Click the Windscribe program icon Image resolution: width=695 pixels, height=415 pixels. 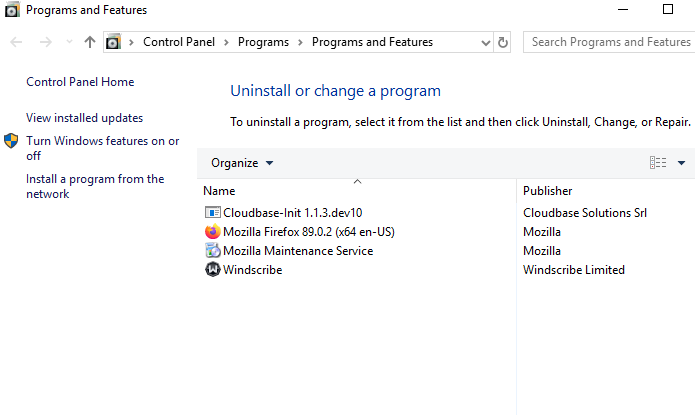pyautogui.click(x=213, y=270)
